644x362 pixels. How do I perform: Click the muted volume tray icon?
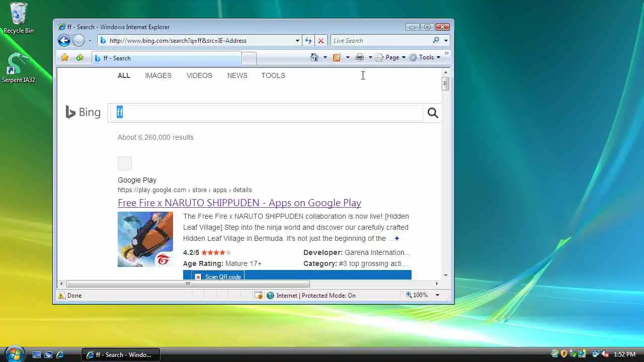coord(605,354)
